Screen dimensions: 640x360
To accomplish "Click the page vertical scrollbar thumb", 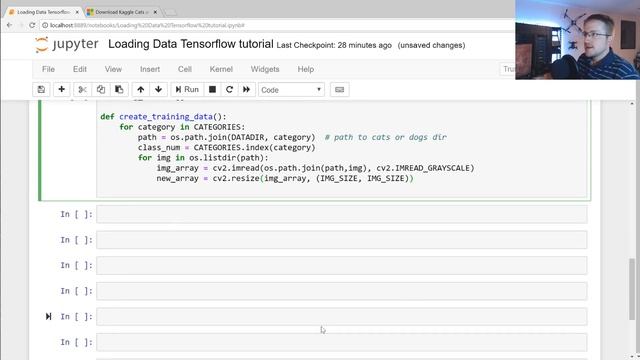I will point(632,289).
